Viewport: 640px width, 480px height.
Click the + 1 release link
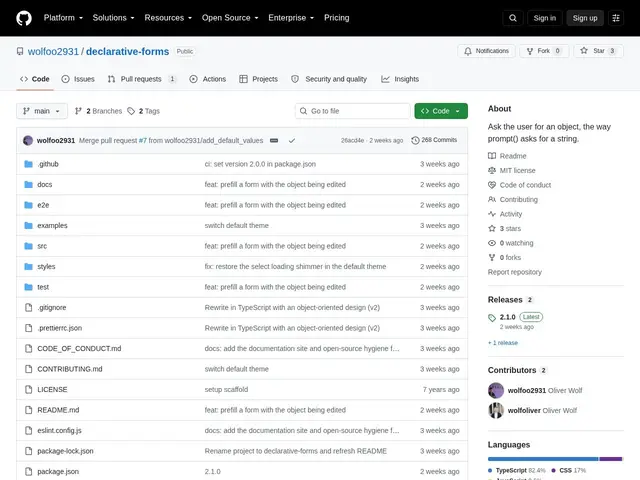[x=503, y=343]
